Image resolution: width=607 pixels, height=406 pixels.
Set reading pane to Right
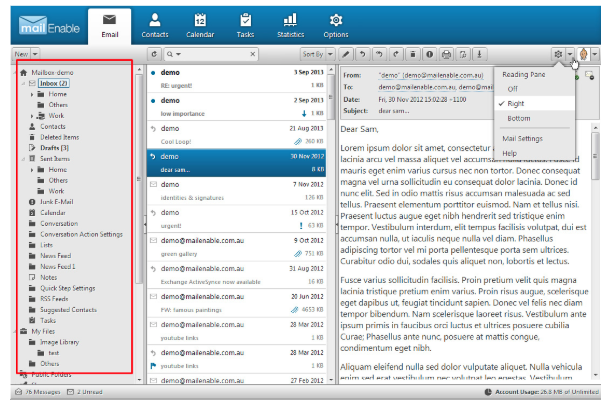518,103
